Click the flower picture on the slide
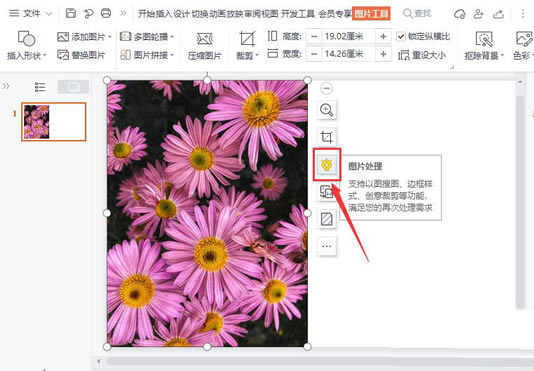This screenshot has height=371, width=534. [x=207, y=213]
